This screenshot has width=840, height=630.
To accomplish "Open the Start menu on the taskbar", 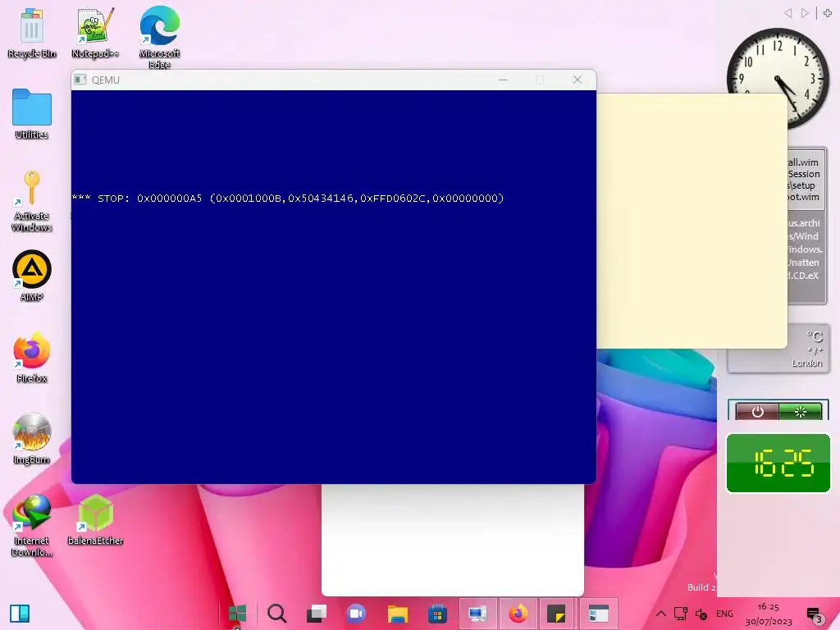I will coord(237,614).
